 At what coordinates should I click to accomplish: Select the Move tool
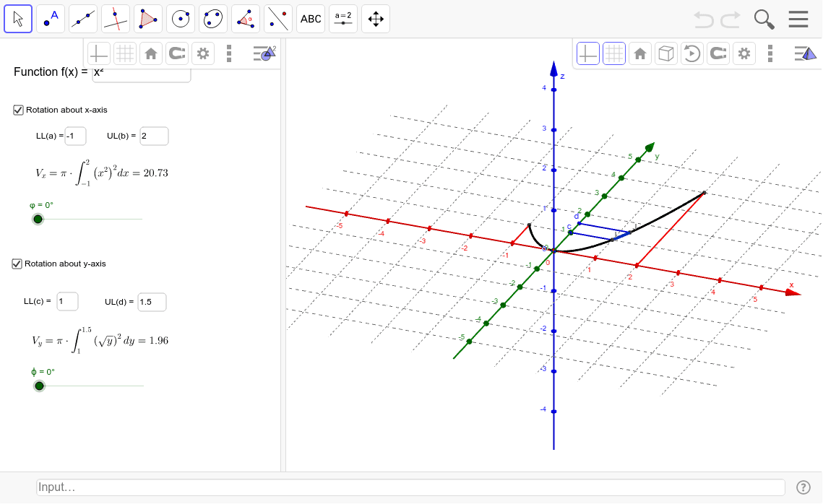click(18, 18)
